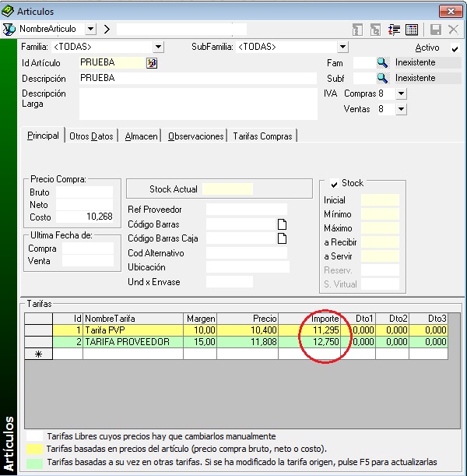This screenshot has width=467, height=476.
Task: Click the go arrow next to NombreArticulo
Action: [107, 30]
